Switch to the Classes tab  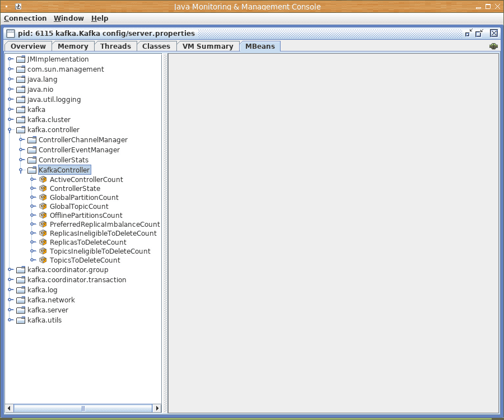pyautogui.click(x=156, y=46)
